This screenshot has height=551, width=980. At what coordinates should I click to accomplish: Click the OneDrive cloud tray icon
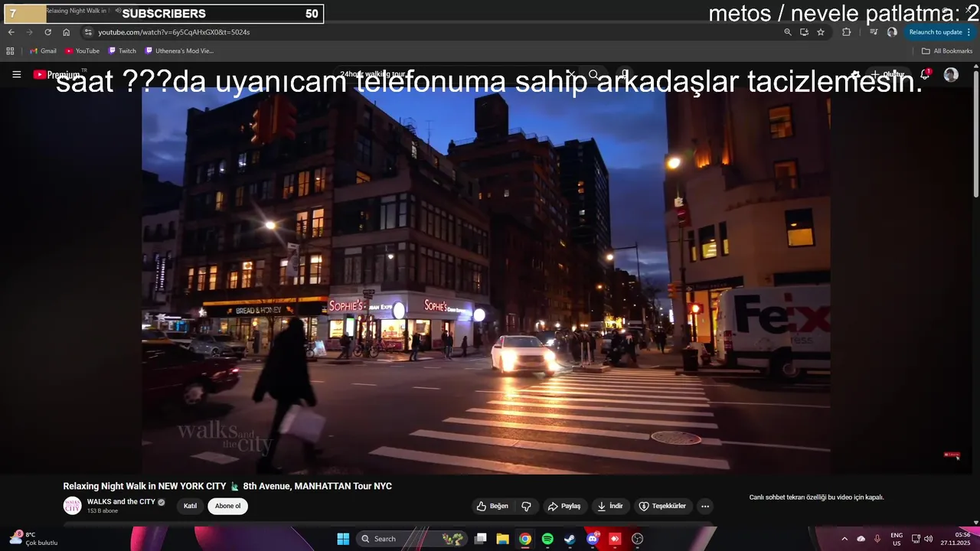(861, 539)
